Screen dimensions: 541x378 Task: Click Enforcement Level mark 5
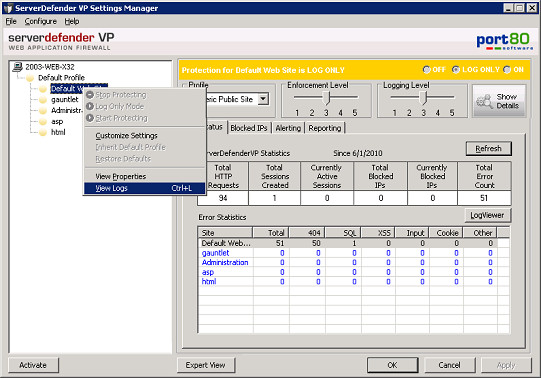pyautogui.click(x=355, y=113)
